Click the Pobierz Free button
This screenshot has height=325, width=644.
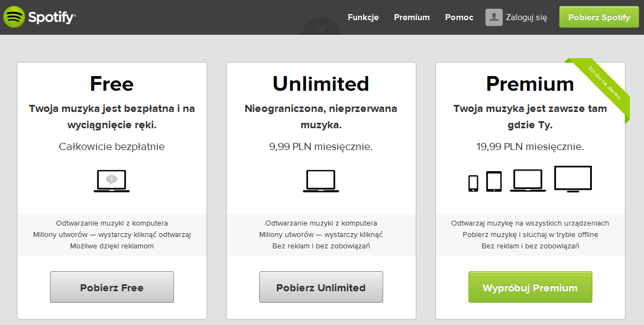pos(111,287)
